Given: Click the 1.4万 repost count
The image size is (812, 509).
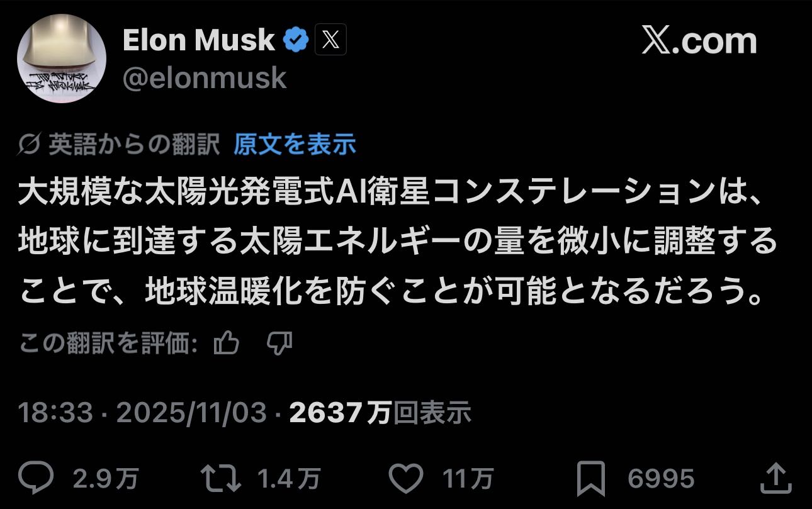Looking at the screenshot, I should 289,479.
